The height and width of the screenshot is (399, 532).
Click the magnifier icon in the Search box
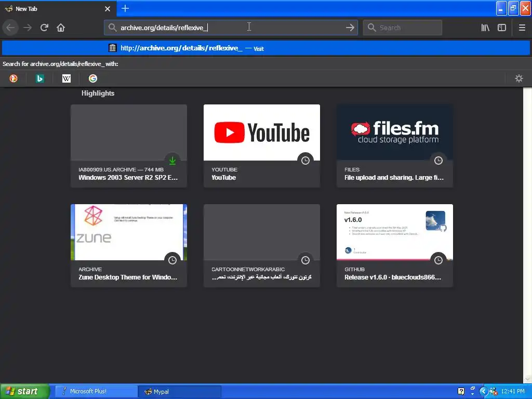pos(372,28)
